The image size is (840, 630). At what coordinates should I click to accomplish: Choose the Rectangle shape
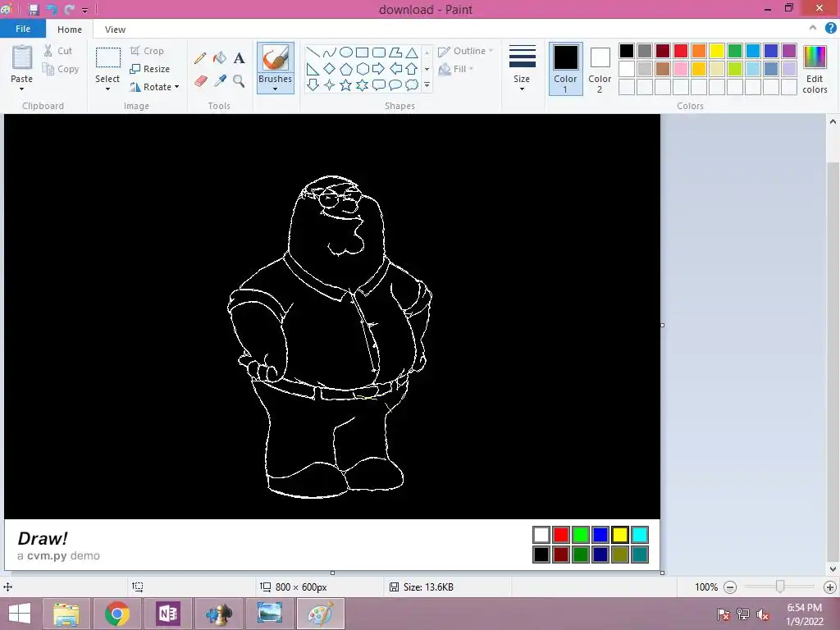pos(362,52)
